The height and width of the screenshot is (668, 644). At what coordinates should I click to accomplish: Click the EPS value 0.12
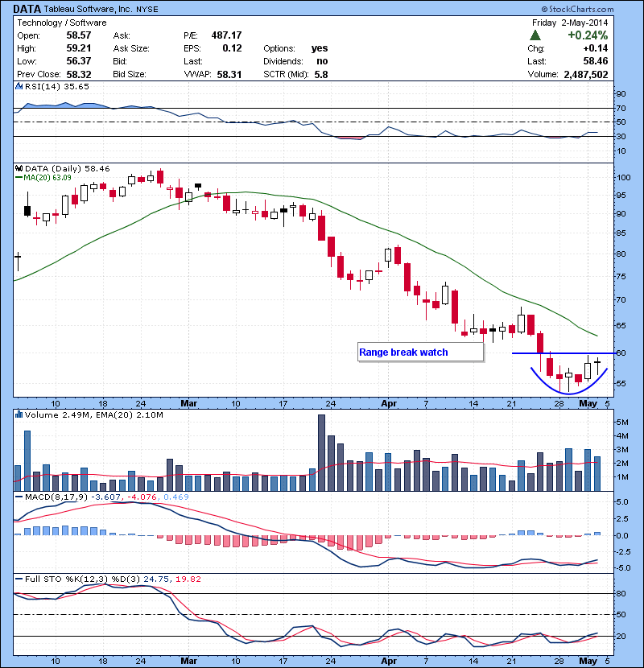232,48
